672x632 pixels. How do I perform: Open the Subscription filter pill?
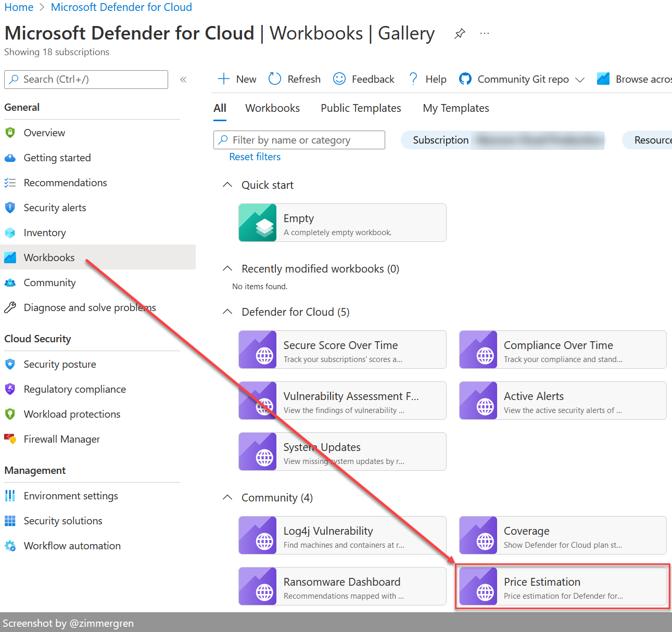[x=503, y=140]
